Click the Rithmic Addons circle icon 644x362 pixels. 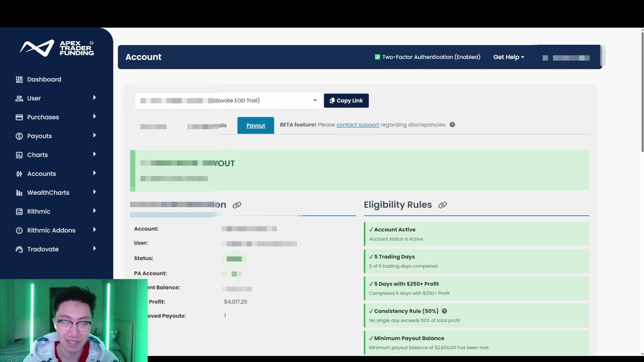coord(19,230)
